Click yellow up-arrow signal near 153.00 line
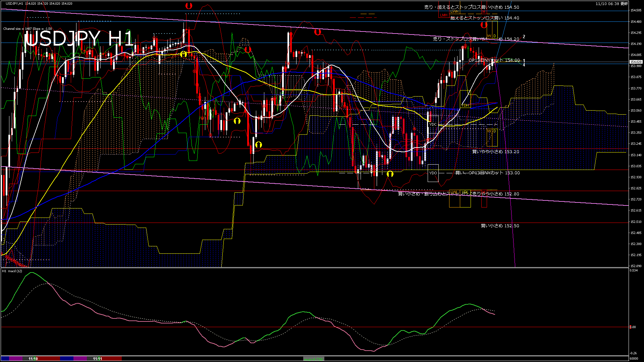 (390, 174)
